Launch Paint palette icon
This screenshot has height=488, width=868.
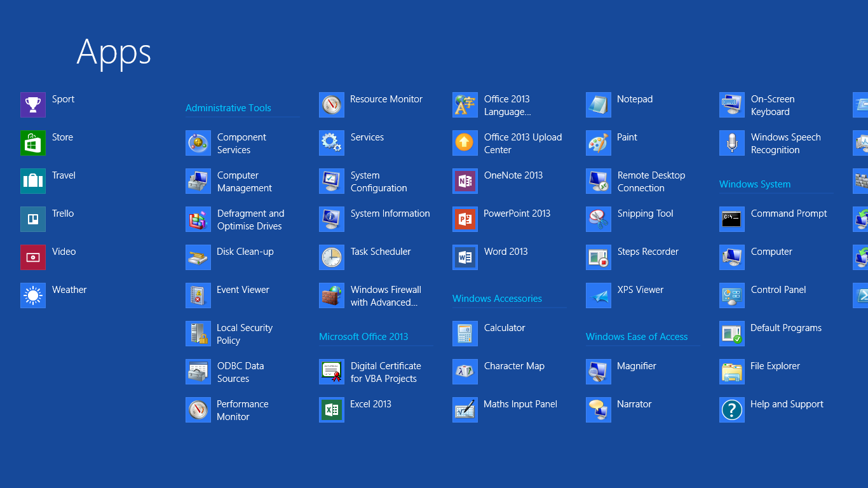(599, 143)
